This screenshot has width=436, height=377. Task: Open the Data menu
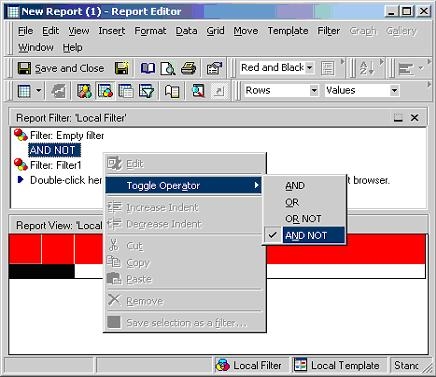pyautogui.click(x=186, y=31)
